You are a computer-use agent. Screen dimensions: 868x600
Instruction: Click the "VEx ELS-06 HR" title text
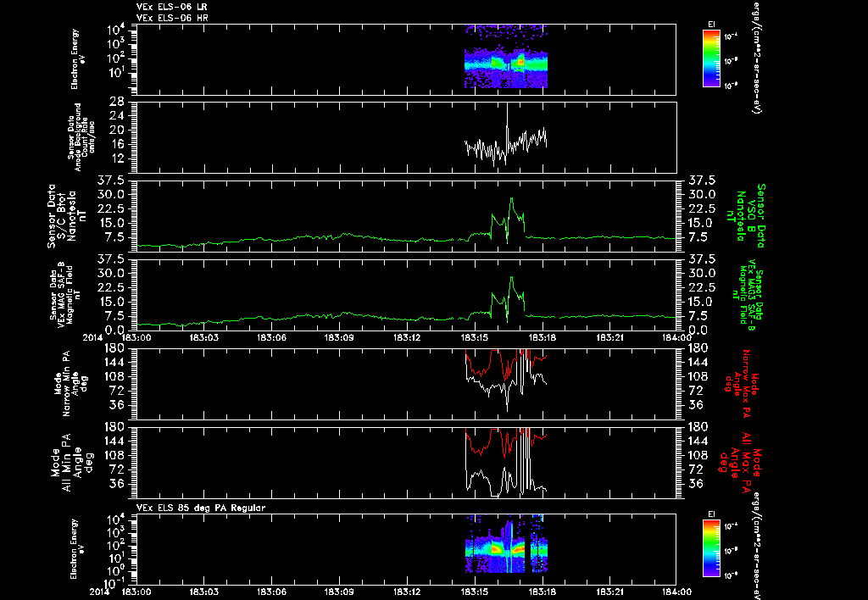172,19
